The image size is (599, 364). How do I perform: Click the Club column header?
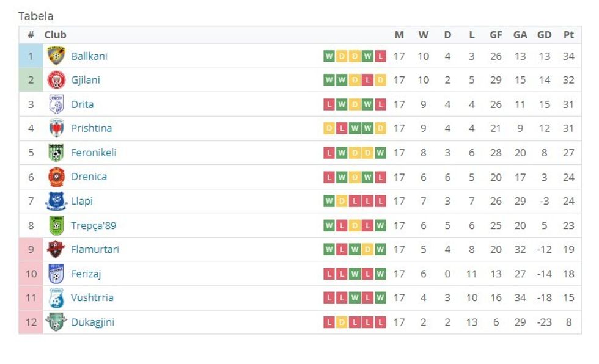point(55,35)
